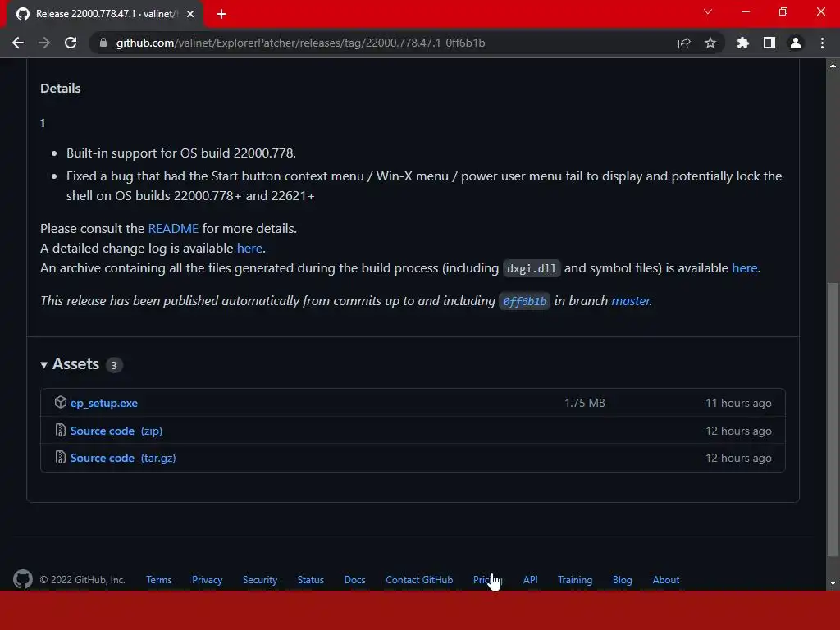Screen dimensions: 840x630
Task: Open Contact GitHub footer link
Action: tap(419, 580)
